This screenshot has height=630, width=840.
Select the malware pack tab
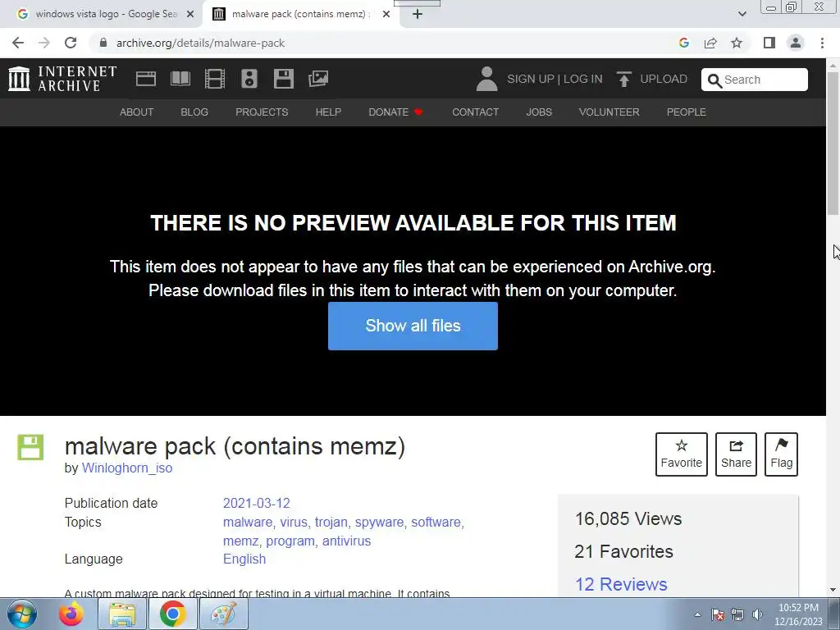click(x=300, y=15)
